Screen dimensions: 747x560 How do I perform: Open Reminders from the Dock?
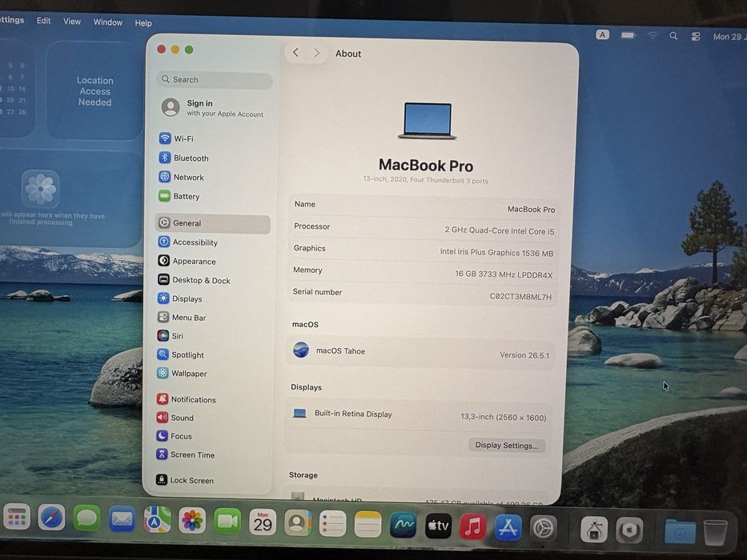(332, 524)
